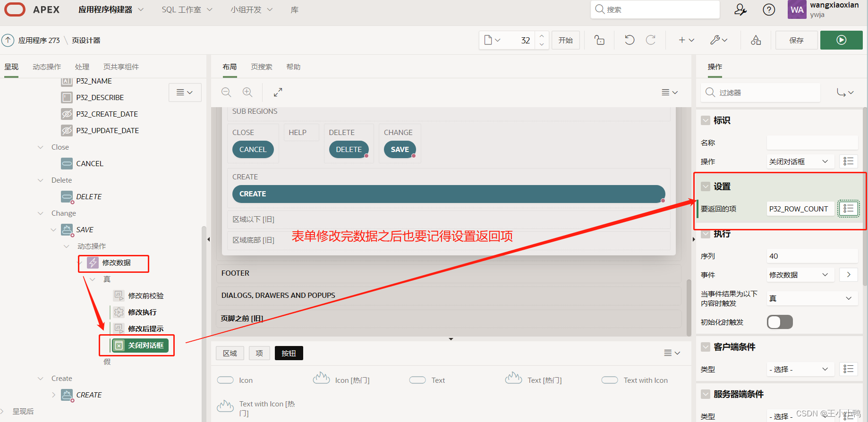The width and height of the screenshot is (868, 422).
Task: Open the layout pane hamburger menu
Action: click(670, 93)
